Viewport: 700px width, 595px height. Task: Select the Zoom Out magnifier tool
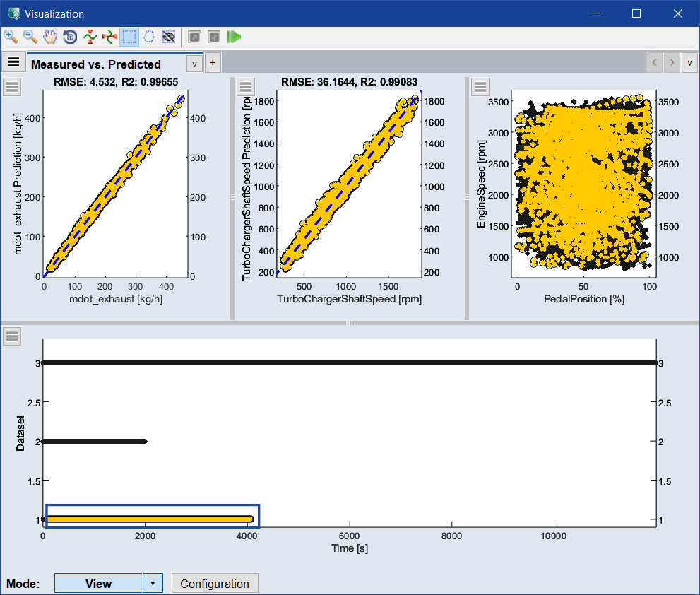click(x=30, y=36)
